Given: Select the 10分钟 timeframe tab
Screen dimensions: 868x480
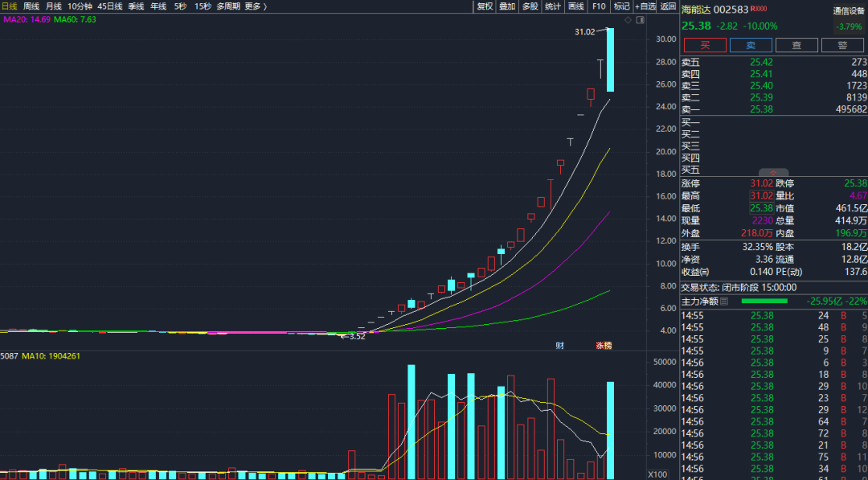Looking at the screenshot, I should coord(79,6).
